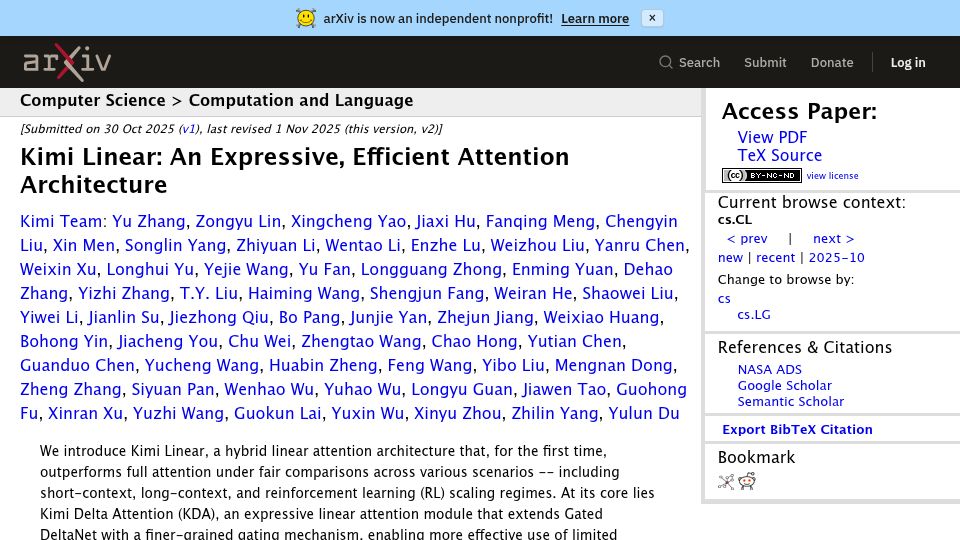
Task: Open author Guanduo Chen
Action: (77, 365)
